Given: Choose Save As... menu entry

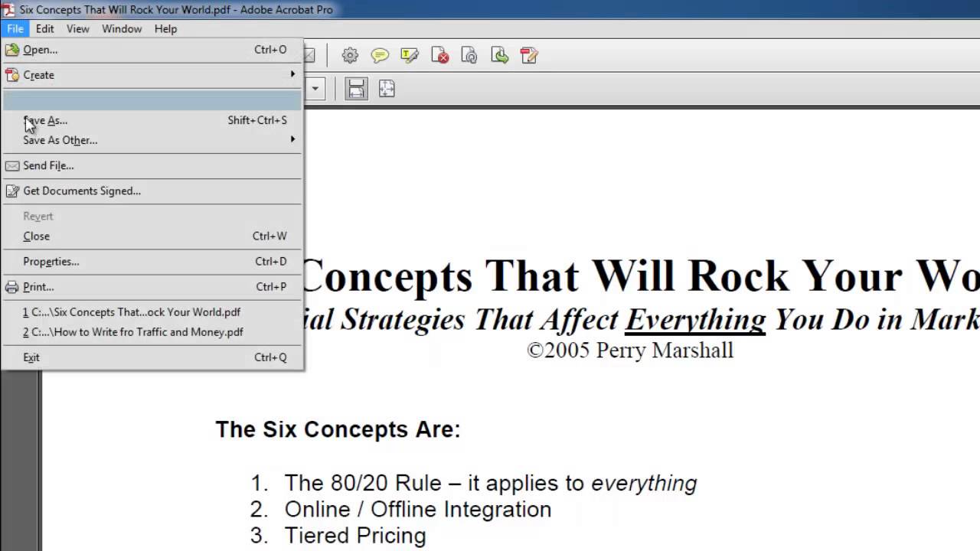Looking at the screenshot, I should 152,120.
